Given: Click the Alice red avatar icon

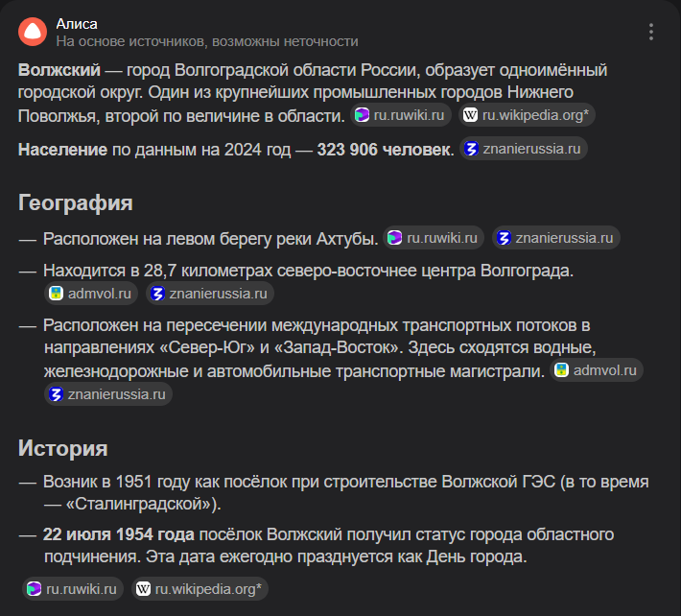Looking at the screenshot, I should [32, 32].
